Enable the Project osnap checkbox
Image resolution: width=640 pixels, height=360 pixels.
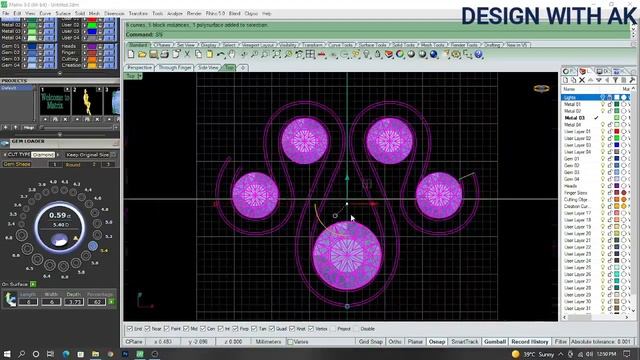coord(333,329)
